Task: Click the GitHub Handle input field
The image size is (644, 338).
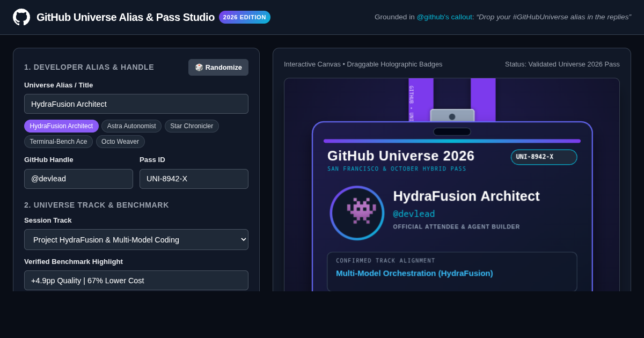Action: click(78, 179)
